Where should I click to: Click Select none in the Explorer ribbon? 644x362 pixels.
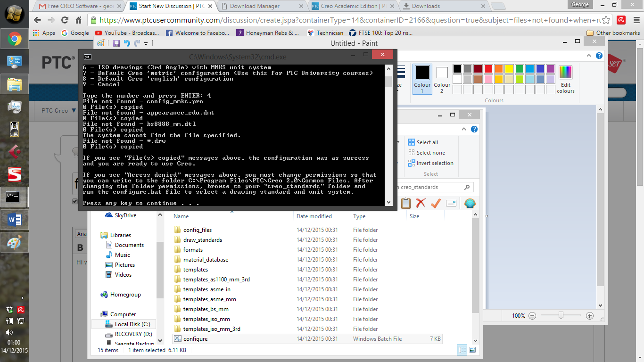coord(426,153)
